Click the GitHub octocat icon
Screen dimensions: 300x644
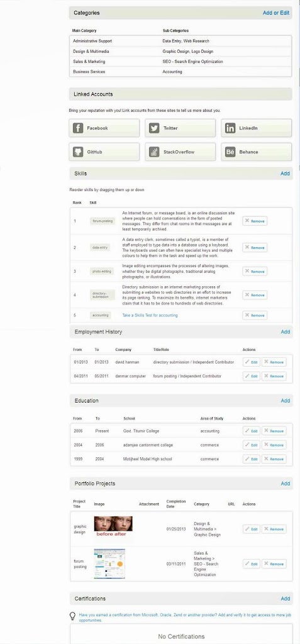tap(78, 152)
